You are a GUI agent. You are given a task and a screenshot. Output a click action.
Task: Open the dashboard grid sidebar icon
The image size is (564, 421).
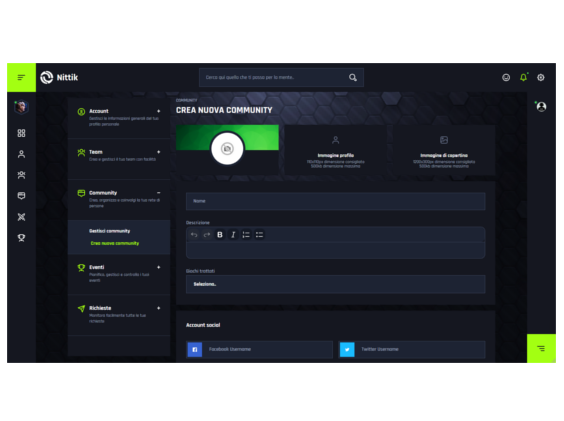(x=21, y=133)
